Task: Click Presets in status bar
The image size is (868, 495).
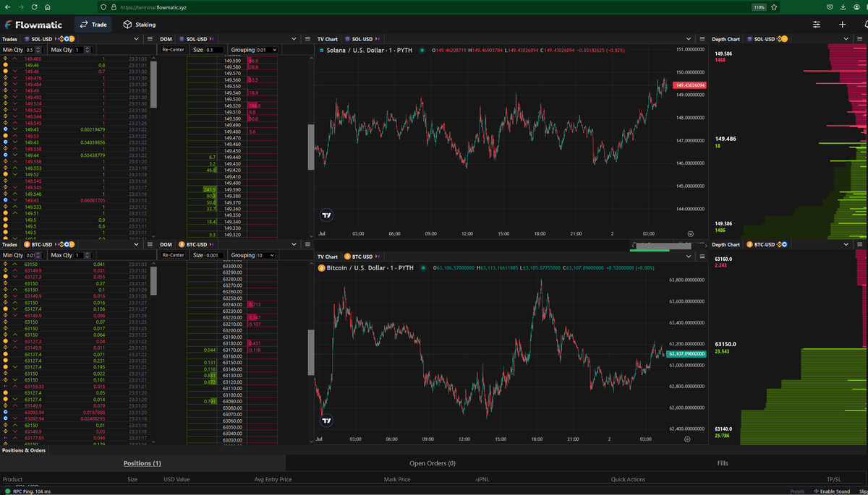Action: click(x=798, y=491)
